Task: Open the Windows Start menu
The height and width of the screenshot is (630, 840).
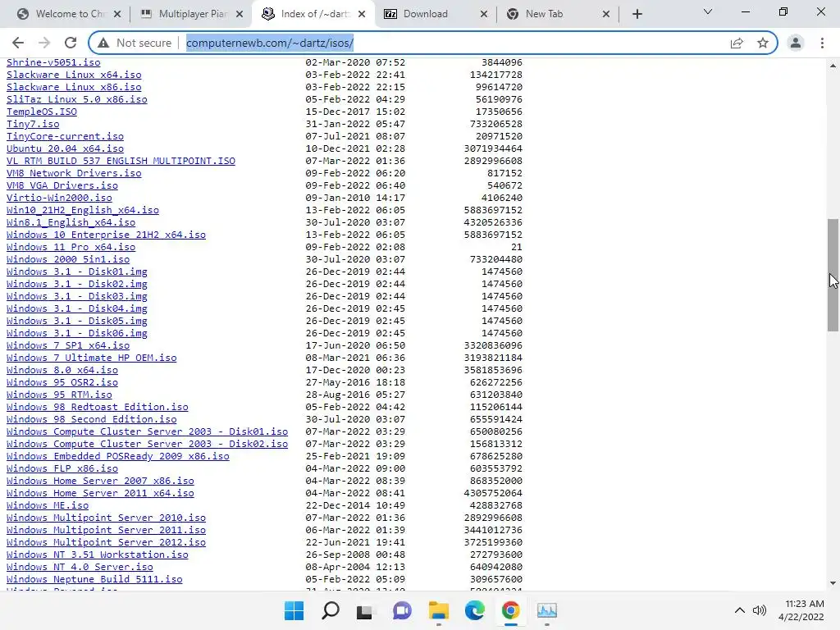Action: [294, 610]
